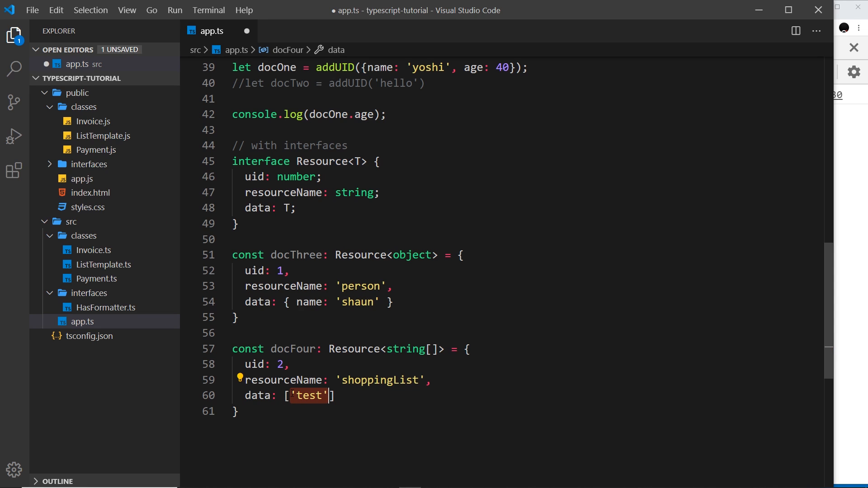Image resolution: width=868 pixels, height=488 pixels.
Task: Open the Terminal menu
Action: coord(208,10)
